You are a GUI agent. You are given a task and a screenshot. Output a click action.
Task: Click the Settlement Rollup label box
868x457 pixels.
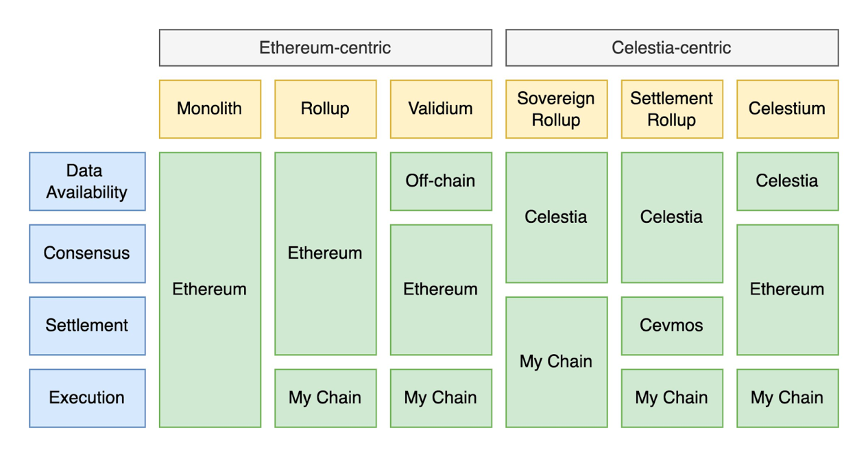click(671, 108)
